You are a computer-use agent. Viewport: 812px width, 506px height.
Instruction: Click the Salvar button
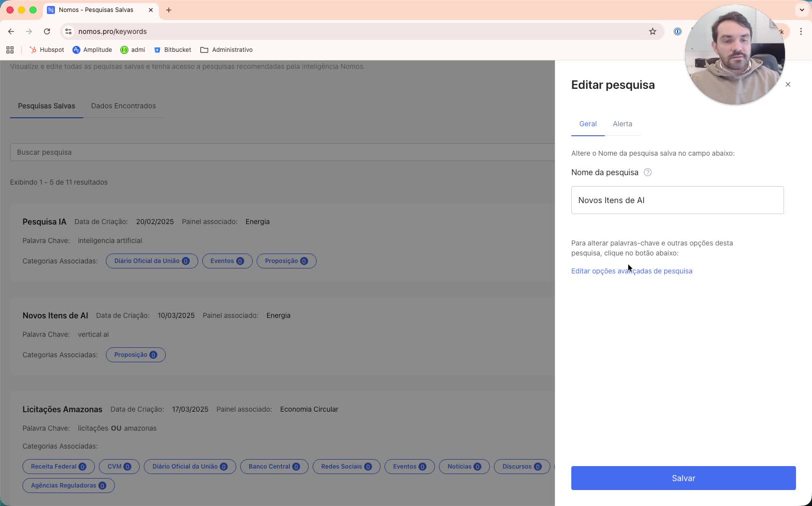[x=684, y=478]
